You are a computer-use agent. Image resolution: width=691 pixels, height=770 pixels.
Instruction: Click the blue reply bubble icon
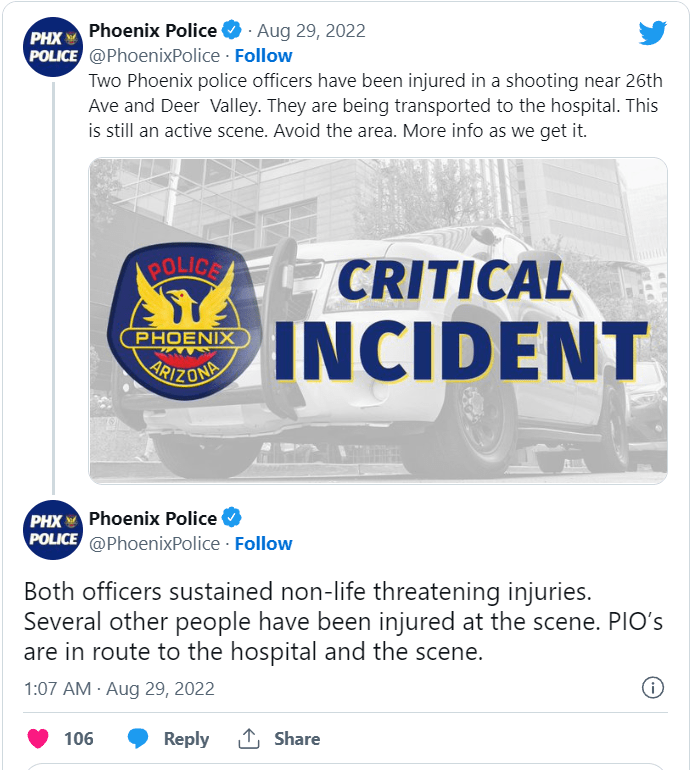point(138,739)
